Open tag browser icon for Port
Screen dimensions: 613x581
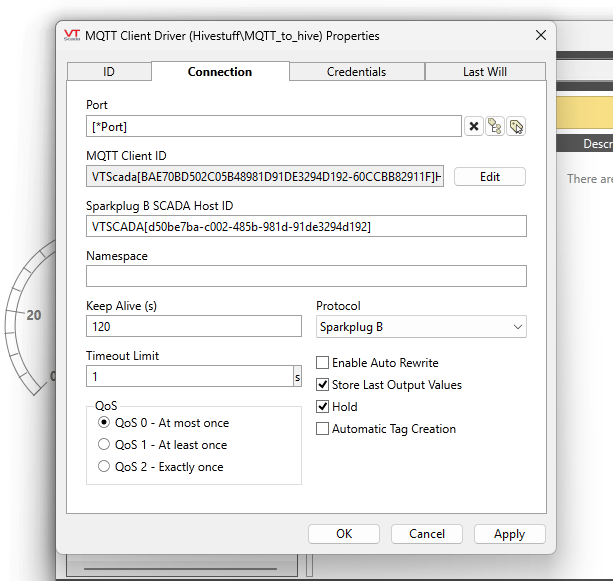pyautogui.click(x=495, y=126)
